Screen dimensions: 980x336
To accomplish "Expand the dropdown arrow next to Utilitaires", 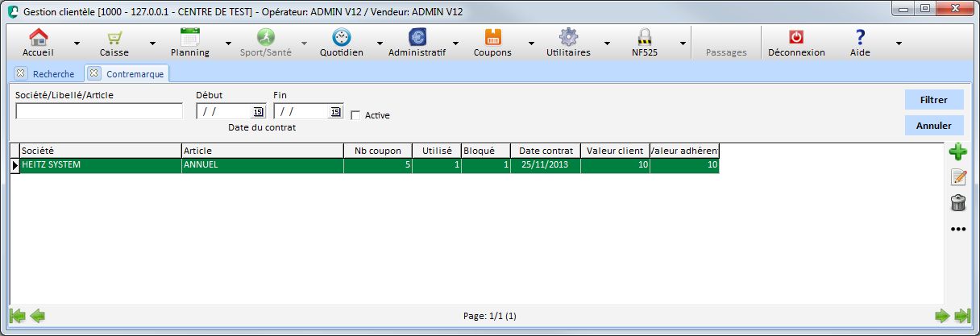I will 607,44.
